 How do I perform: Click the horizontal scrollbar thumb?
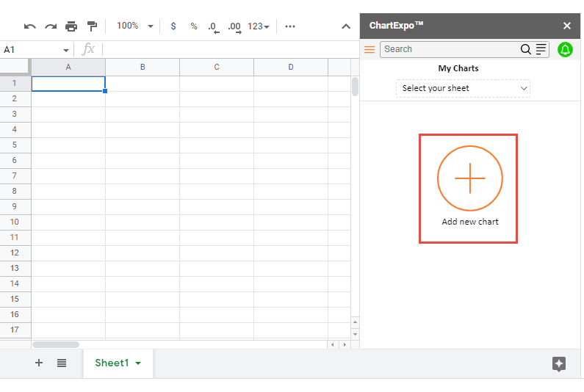pos(56,345)
